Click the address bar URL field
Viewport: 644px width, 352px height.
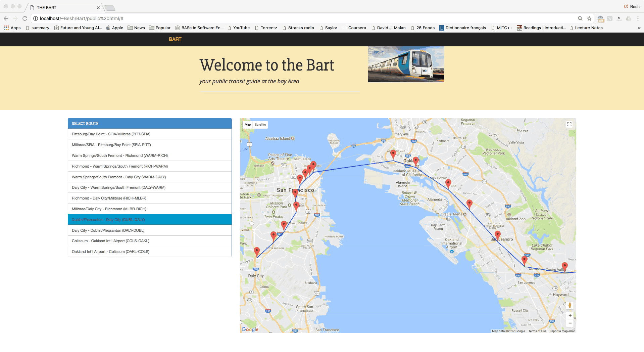[x=302, y=18]
